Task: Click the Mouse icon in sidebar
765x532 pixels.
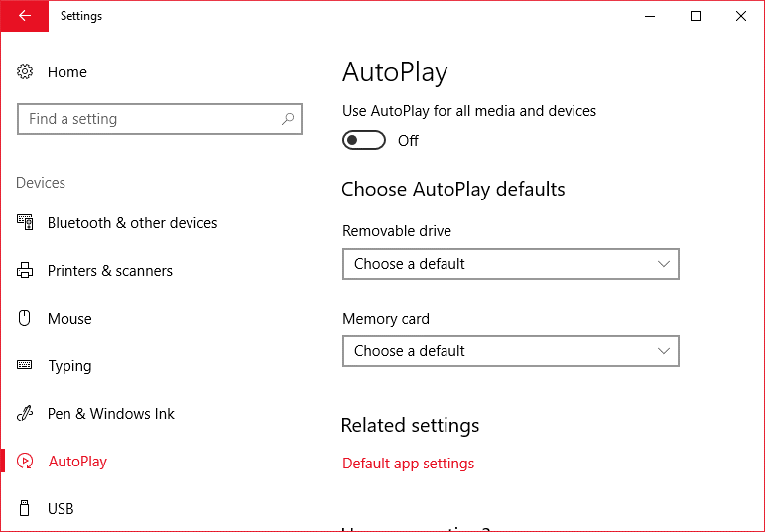Action: point(26,319)
